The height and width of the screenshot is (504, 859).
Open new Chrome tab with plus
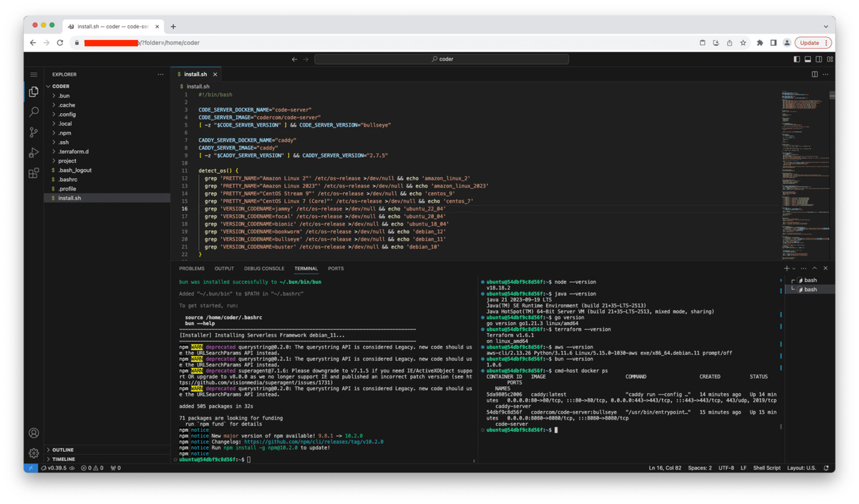click(173, 26)
